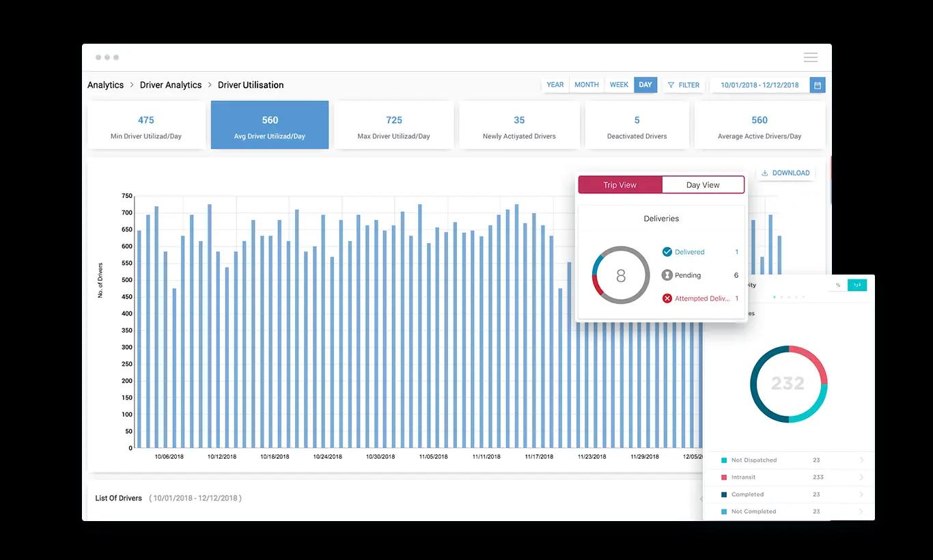Click the download arrow icon

coord(764,173)
